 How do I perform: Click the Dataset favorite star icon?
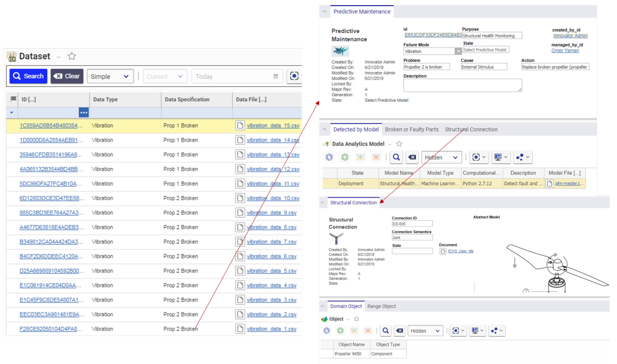pos(72,56)
